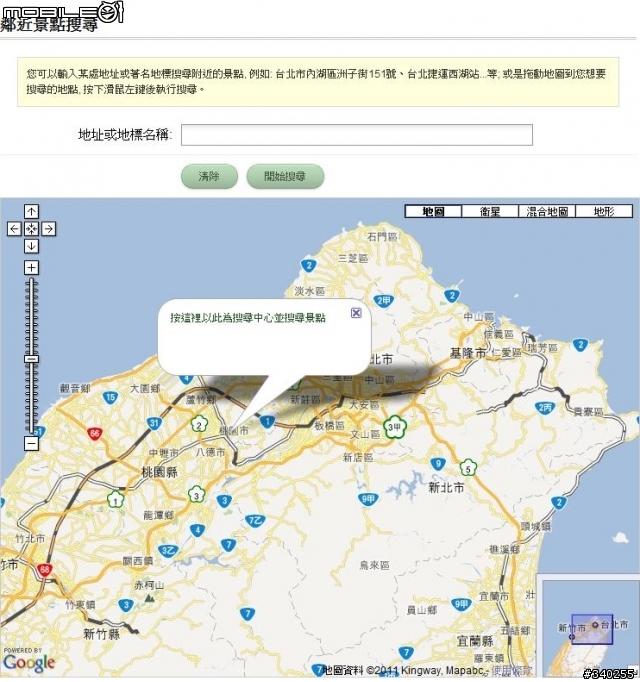
Task: Click the overview minimap blue rectangle
Action: [592, 629]
